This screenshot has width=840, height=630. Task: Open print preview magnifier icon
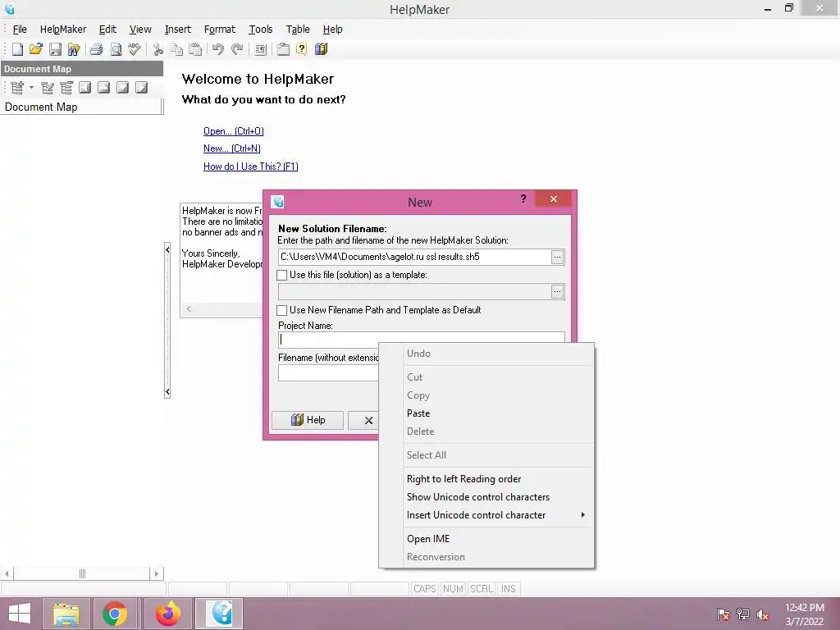point(116,49)
